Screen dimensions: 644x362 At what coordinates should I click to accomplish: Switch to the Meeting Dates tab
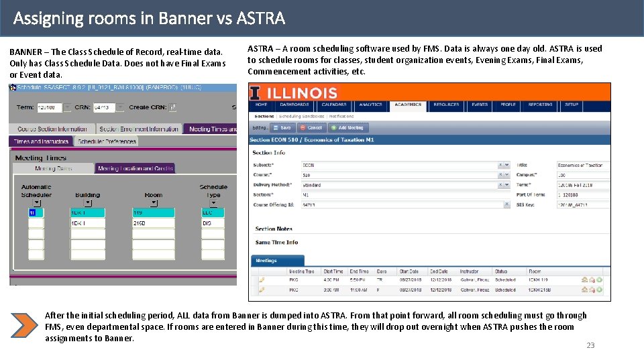(54, 168)
